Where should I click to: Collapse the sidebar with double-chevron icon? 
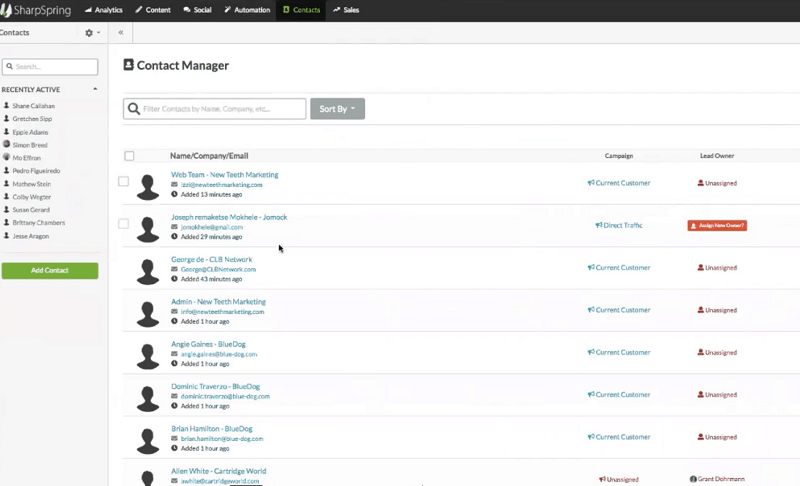[121, 33]
